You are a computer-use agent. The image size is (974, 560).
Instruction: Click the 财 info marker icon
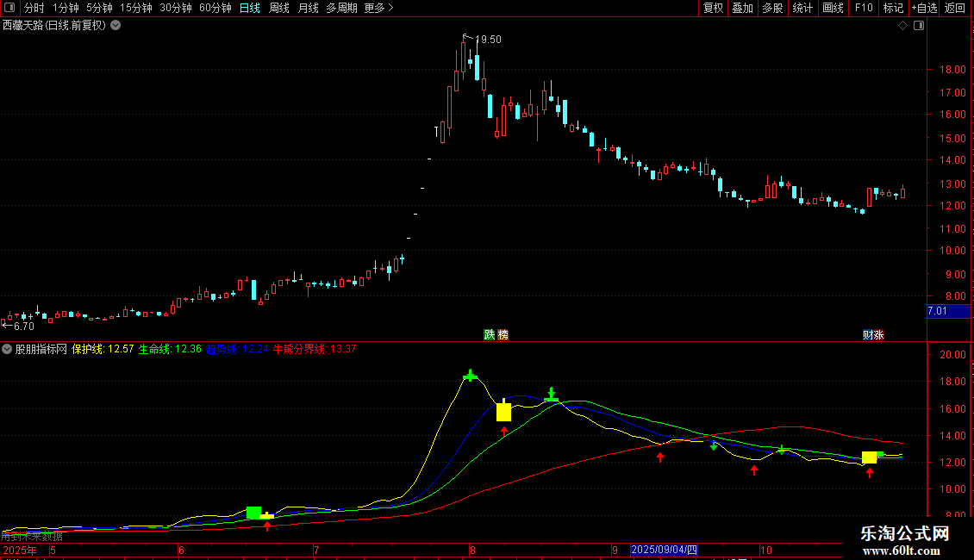coord(868,335)
